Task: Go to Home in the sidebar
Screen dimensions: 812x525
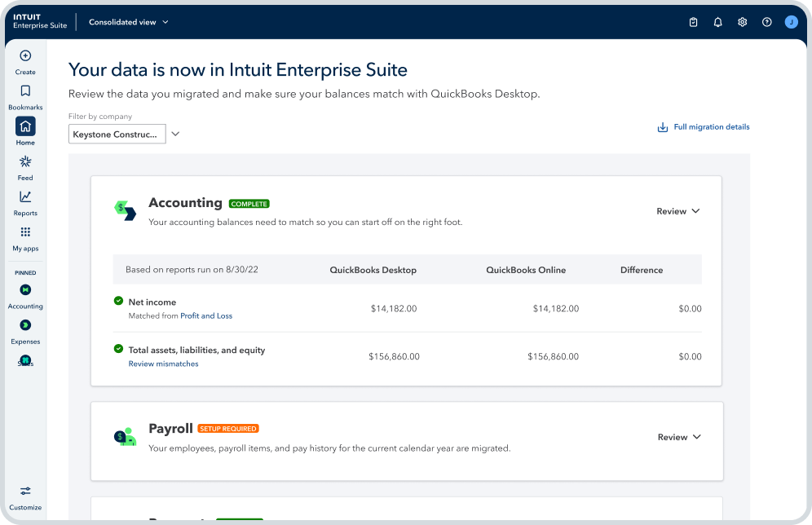Action: [x=25, y=126]
